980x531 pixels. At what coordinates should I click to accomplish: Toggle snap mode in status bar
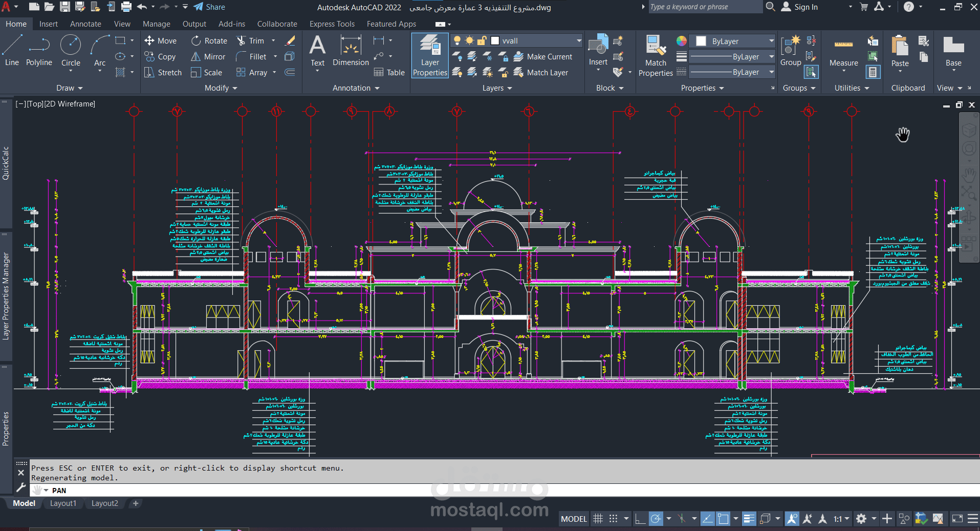coord(613,519)
